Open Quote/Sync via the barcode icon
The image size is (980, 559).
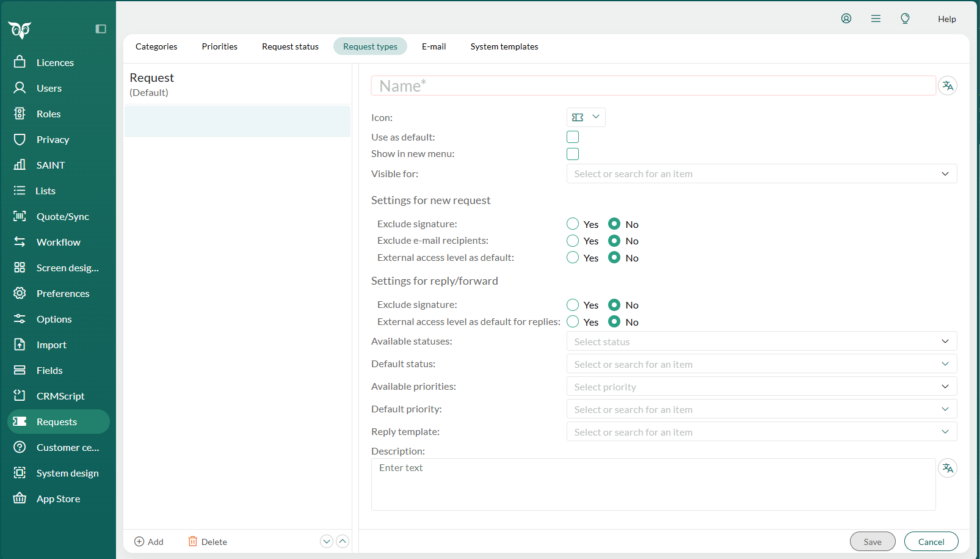point(20,216)
